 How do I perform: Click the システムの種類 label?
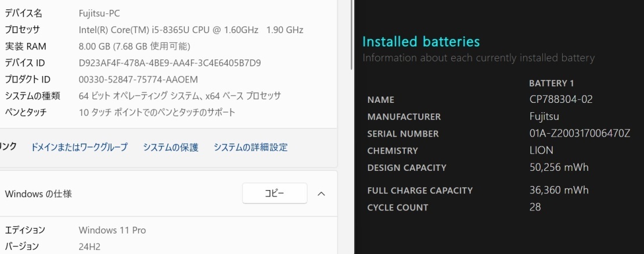tap(33, 96)
